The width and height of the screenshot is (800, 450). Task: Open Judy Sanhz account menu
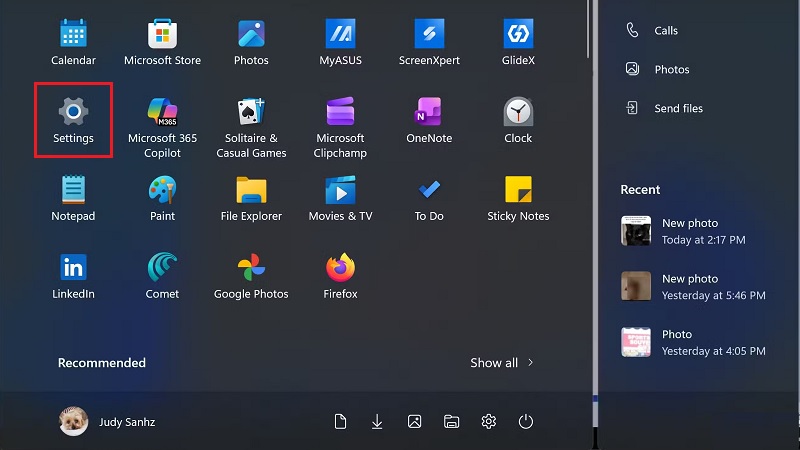point(107,421)
